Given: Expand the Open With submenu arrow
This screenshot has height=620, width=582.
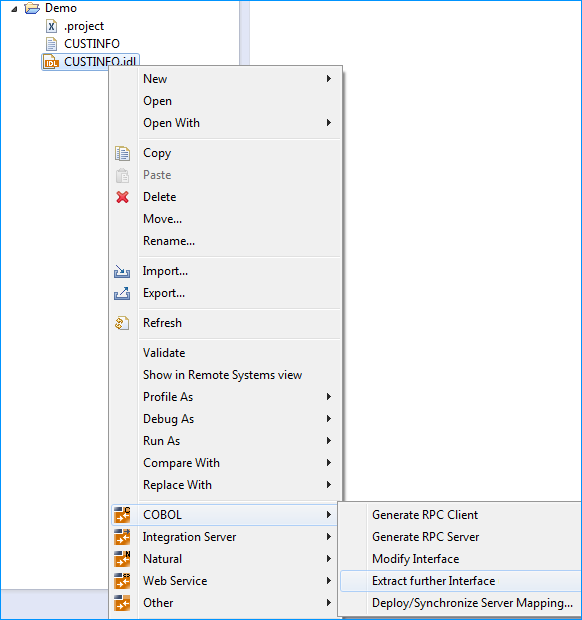Looking at the screenshot, I should click(329, 123).
